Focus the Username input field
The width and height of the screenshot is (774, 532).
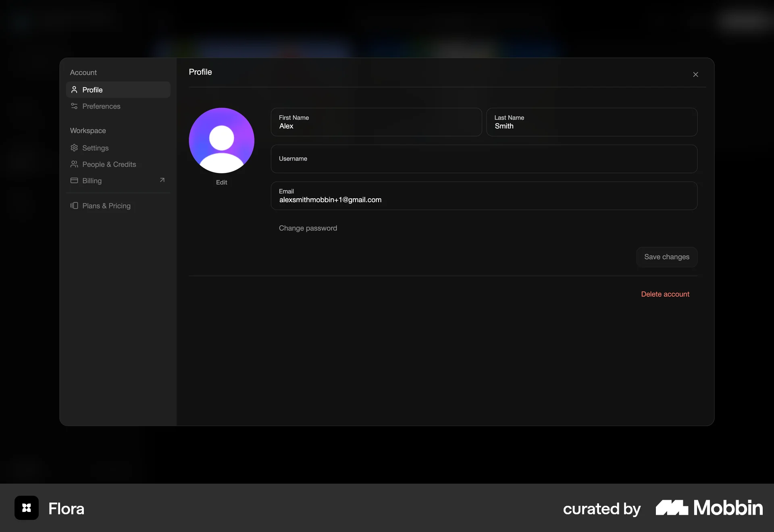coord(484,159)
